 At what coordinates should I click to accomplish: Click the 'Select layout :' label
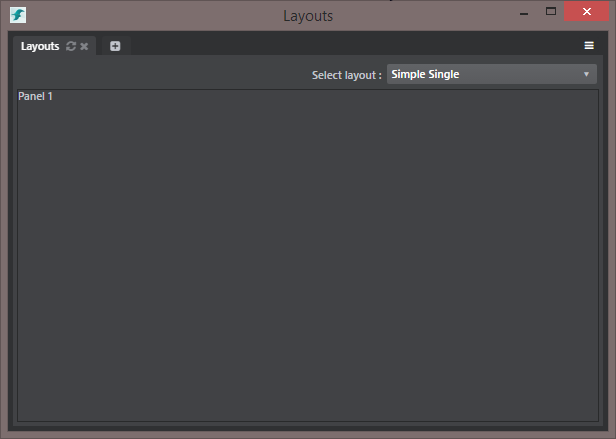[x=346, y=75]
